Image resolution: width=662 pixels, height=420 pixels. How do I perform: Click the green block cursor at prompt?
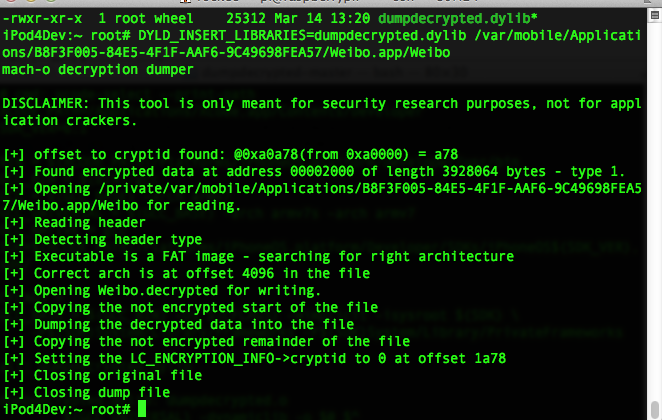coord(142,409)
